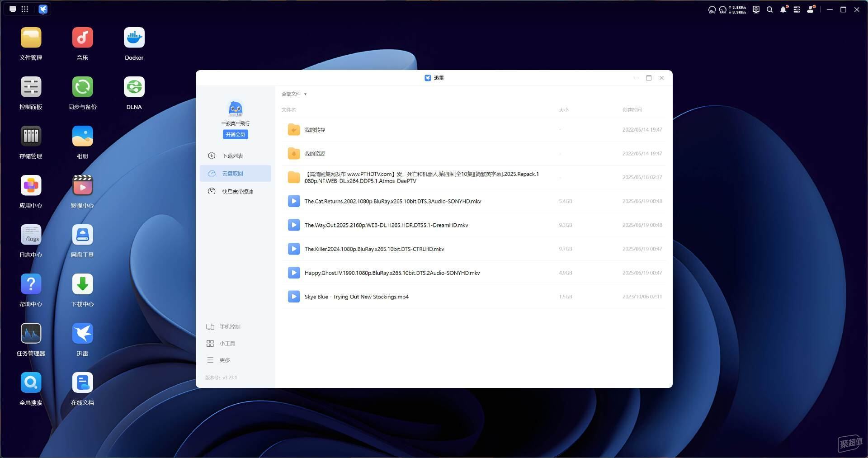Click the CPU usage gauge
This screenshot has height=458, width=868.
[712, 9]
